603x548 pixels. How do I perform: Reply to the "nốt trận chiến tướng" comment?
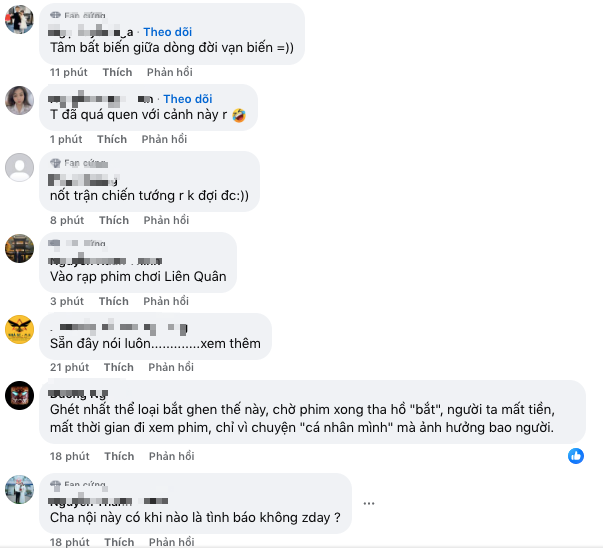tap(166, 220)
